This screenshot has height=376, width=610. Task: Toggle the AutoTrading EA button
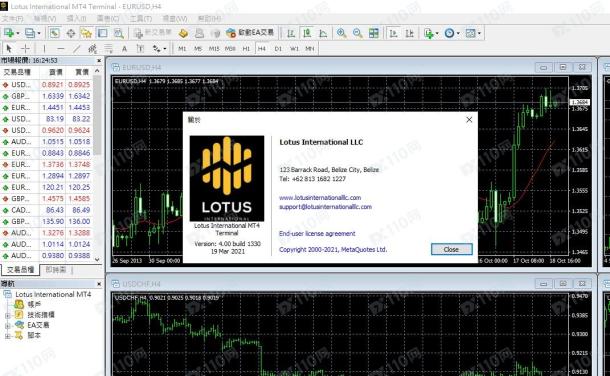click(250, 33)
